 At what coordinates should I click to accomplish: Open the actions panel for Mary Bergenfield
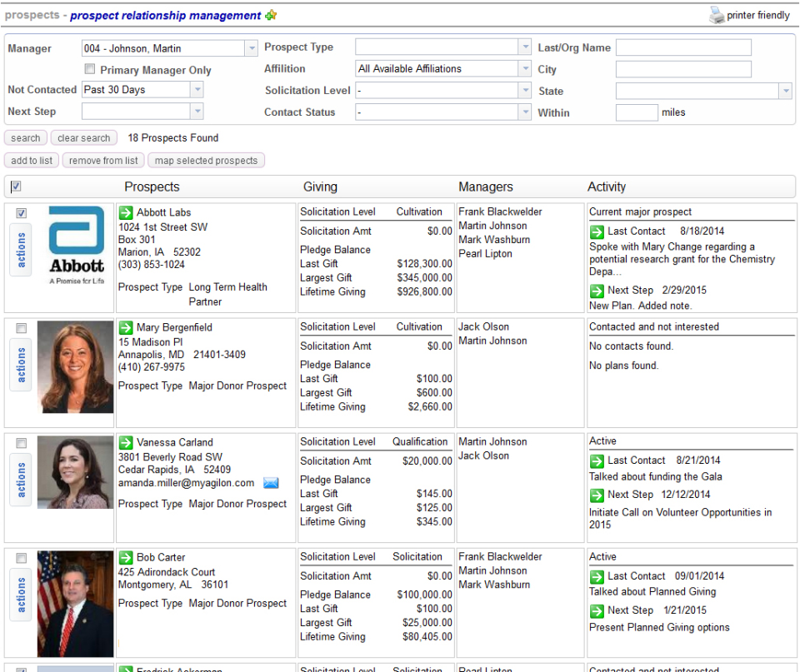click(x=20, y=365)
